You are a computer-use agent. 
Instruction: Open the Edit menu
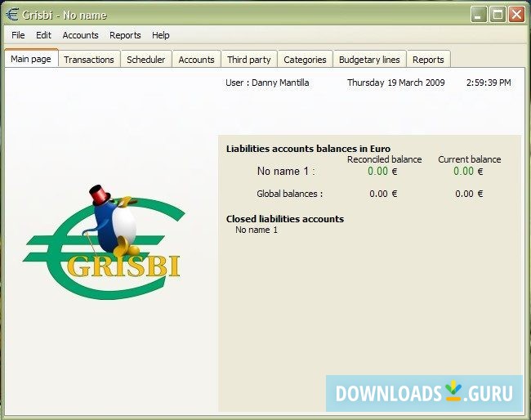pyautogui.click(x=43, y=35)
